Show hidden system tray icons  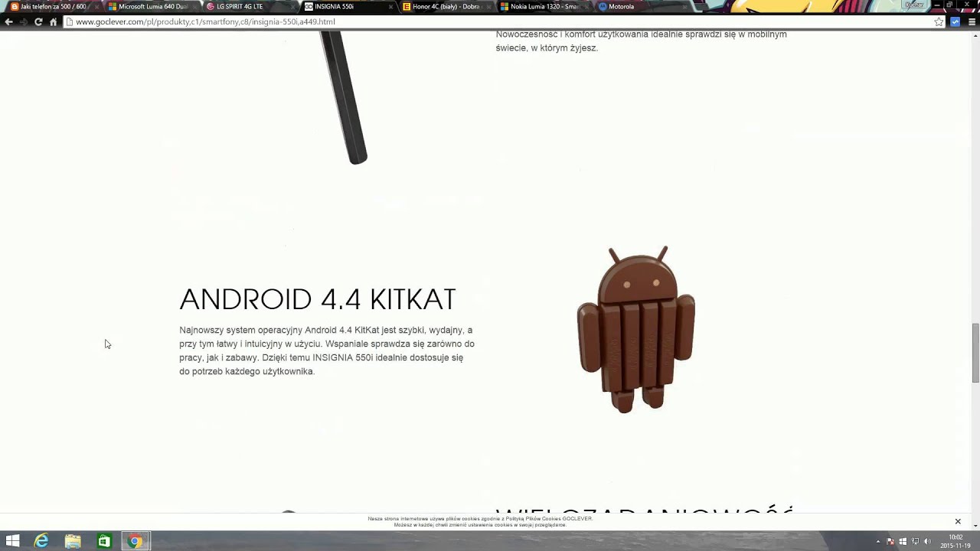(878, 542)
